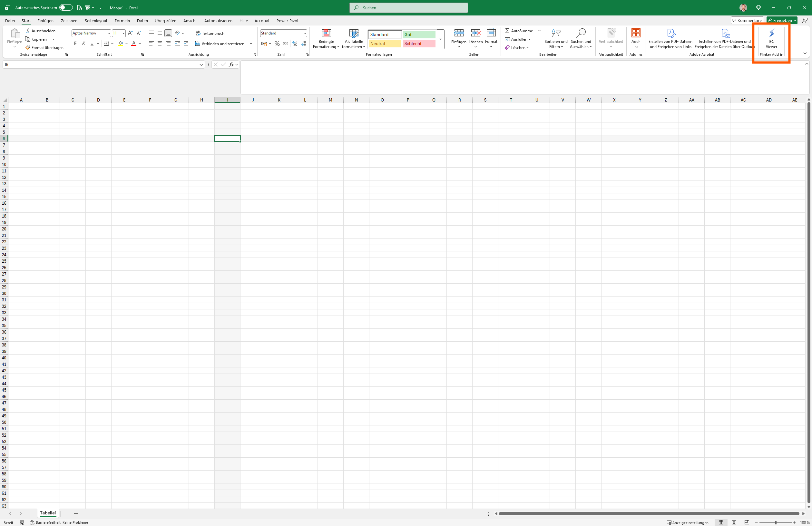This screenshot has height=526, width=812.
Task: Click the Bedingte Formatierung icon
Action: click(326, 33)
